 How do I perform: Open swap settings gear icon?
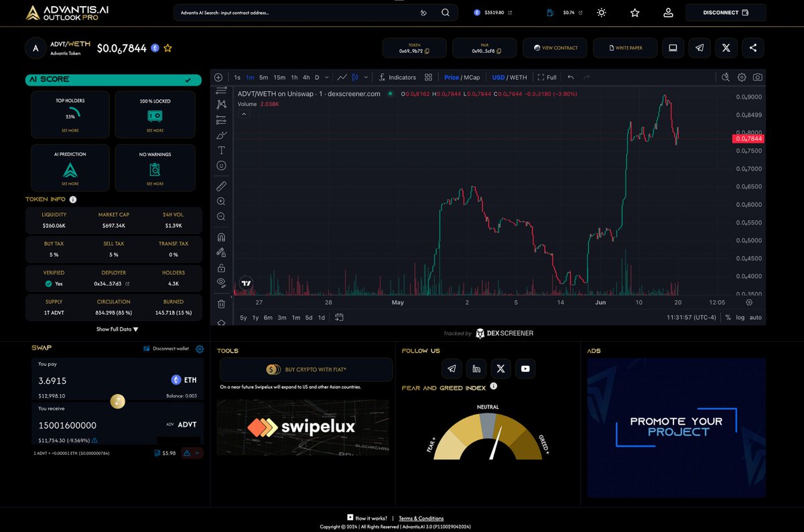[200, 349]
